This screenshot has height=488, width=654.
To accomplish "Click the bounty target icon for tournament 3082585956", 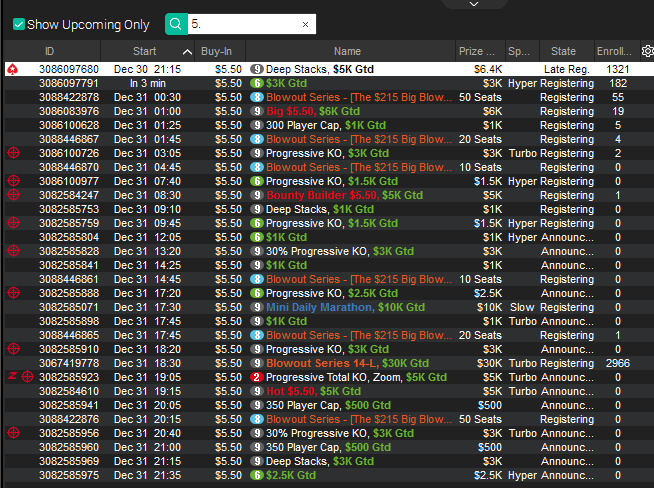I will click(x=13, y=433).
